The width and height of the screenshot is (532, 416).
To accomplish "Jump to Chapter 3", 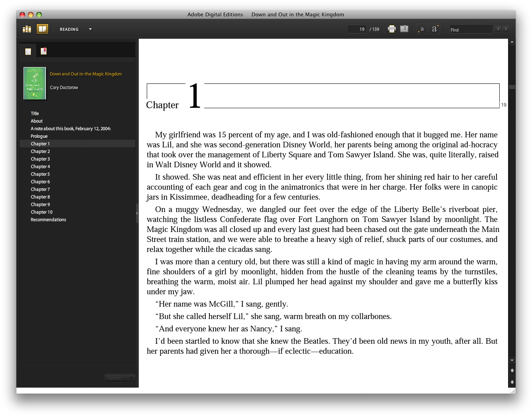I will click(x=40, y=159).
